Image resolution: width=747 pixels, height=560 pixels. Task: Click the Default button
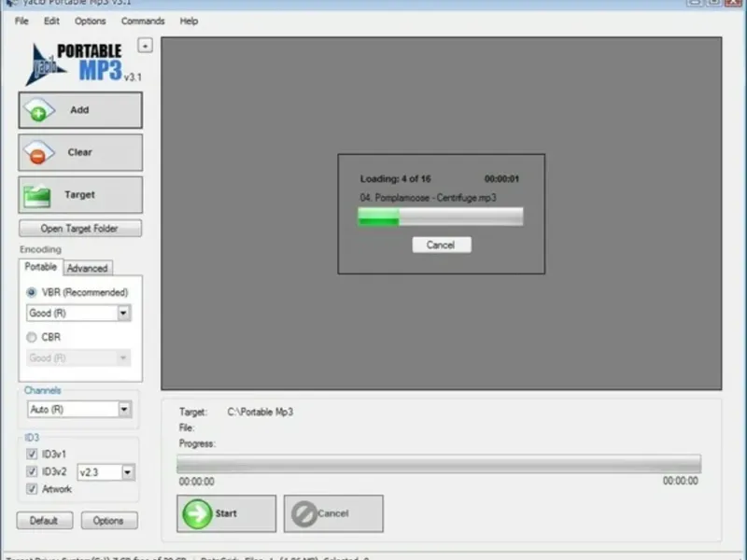[x=44, y=521]
